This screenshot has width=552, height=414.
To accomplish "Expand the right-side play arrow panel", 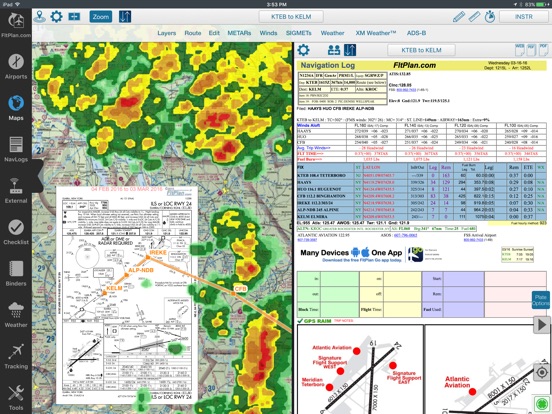I will [541, 325].
